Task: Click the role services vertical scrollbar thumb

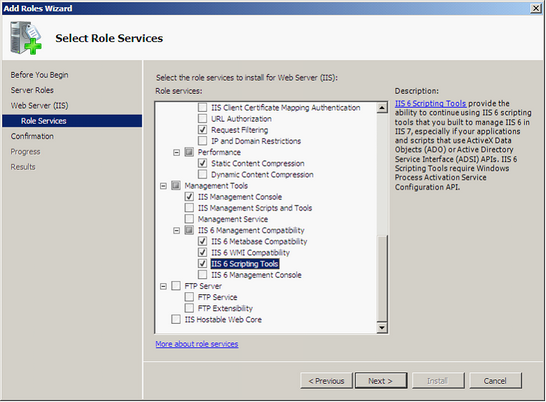Action: click(x=382, y=278)
